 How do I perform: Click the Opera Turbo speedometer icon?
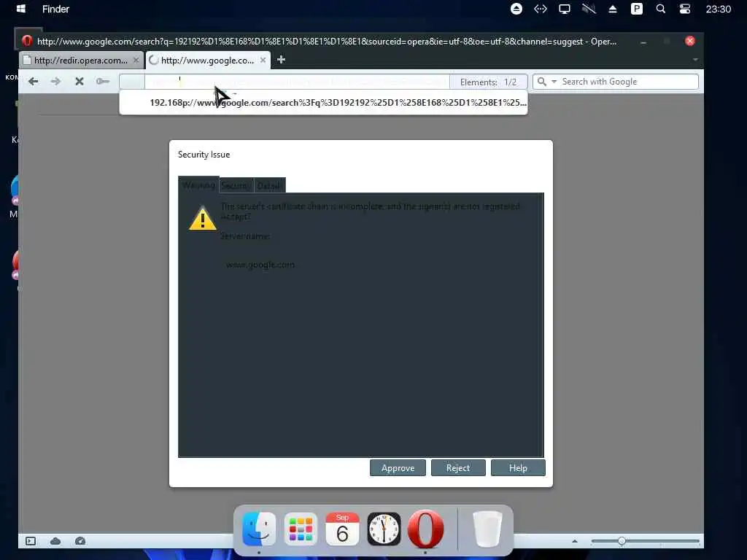pos(80,541)
